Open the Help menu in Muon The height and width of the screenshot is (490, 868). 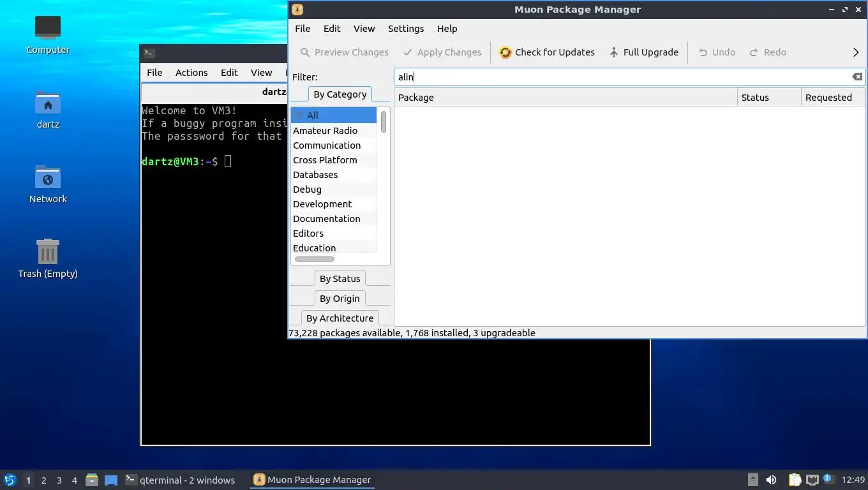pos(447,29)
